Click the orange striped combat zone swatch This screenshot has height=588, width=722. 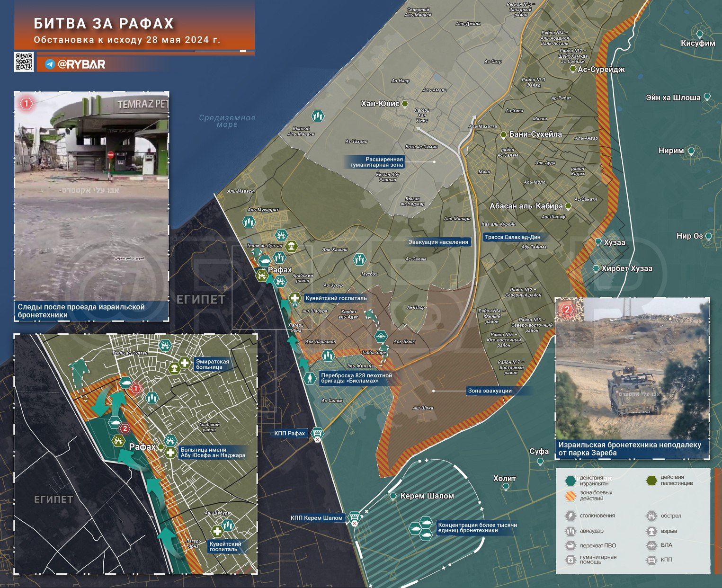click(570, 496)
